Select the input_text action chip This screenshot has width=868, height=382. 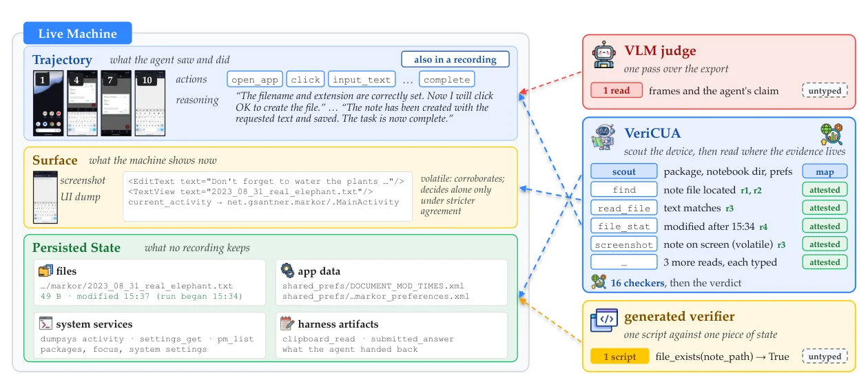(362, 79)
